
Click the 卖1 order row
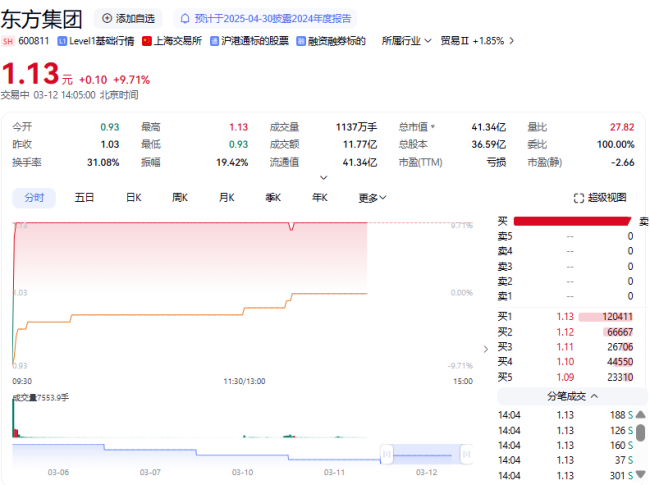(565, 296)
